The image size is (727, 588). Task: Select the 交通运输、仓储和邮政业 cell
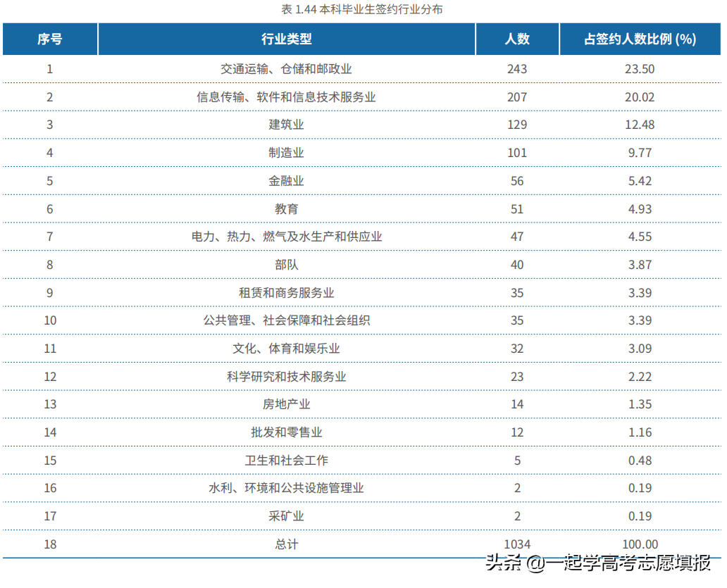(286, 68)
